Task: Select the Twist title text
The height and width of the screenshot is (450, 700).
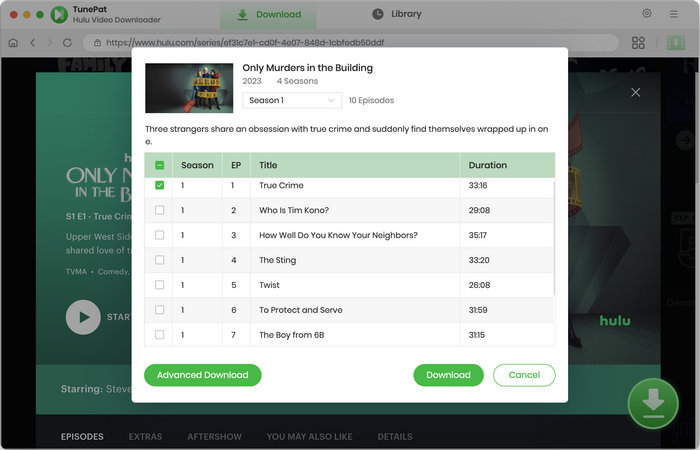Action: click(x=269, y=285)
